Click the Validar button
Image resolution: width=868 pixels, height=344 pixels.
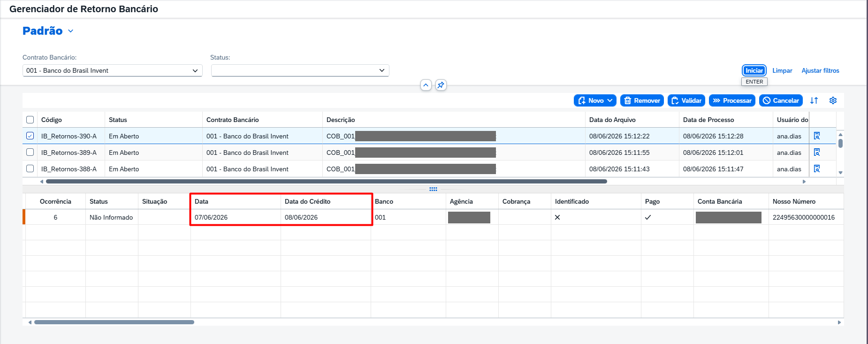tap(686, 100)
